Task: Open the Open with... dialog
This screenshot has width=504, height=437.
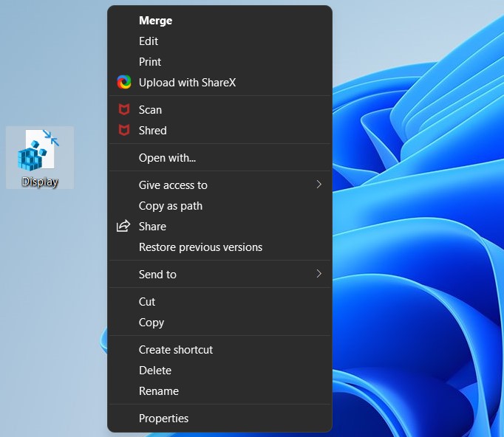Action: click(x=167, y=158)
